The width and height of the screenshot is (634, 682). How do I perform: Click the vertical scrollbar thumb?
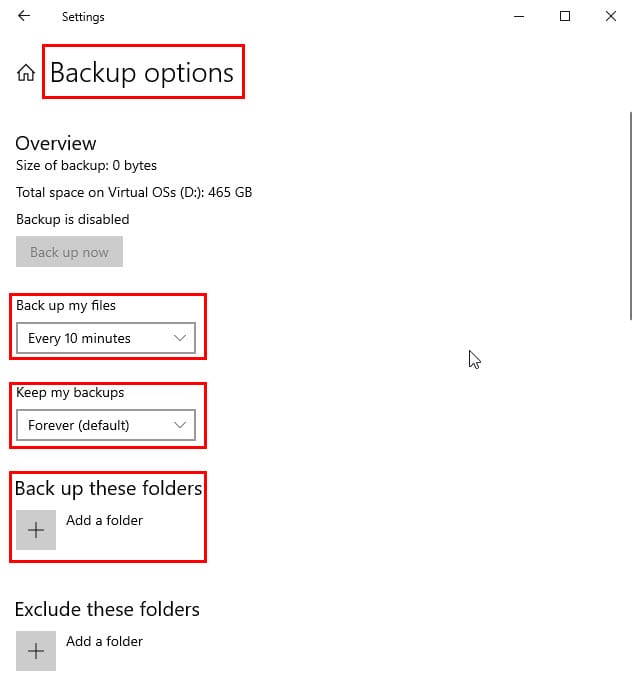point(631,216)
